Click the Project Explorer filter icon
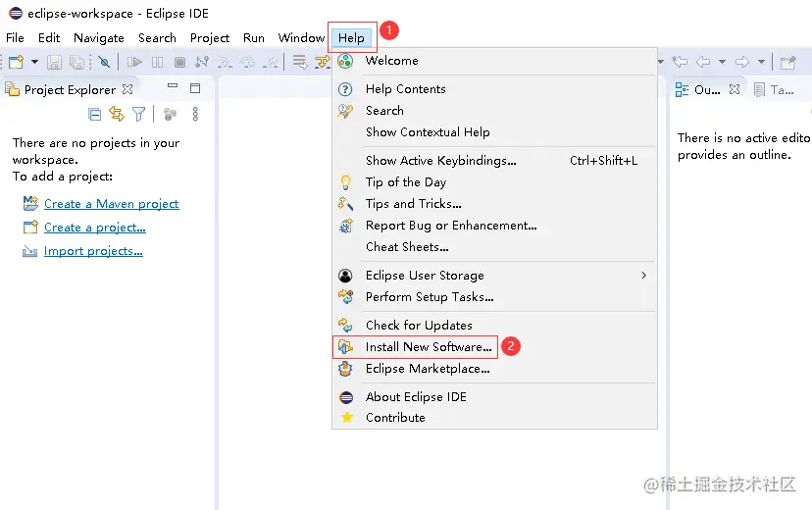The height and width of the screenshot is (510, 812). click(138, 114)
